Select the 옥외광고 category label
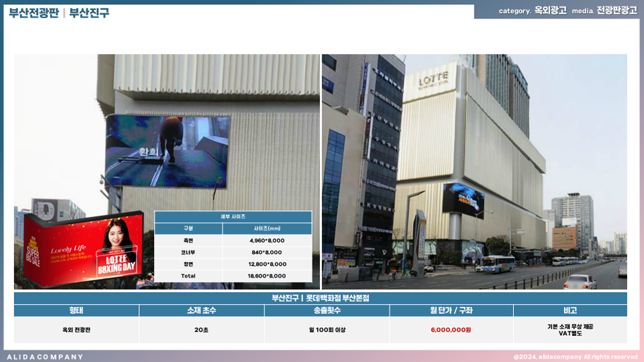This screenshot has width=644, height=362. coord(550,11)
